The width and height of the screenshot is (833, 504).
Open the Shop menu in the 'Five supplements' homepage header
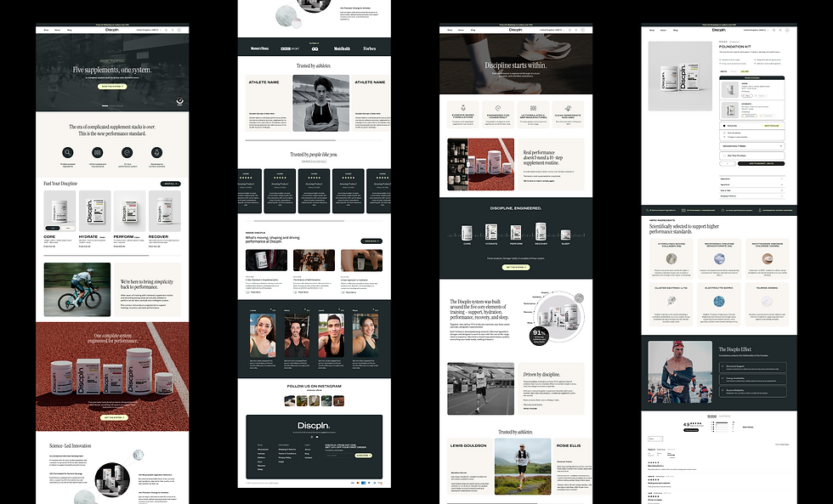[x=46, y=31]
